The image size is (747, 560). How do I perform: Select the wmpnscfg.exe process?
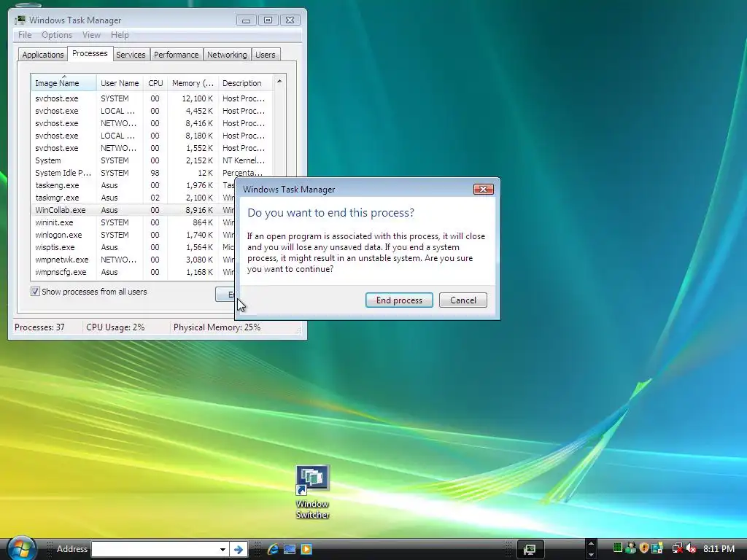134,272
